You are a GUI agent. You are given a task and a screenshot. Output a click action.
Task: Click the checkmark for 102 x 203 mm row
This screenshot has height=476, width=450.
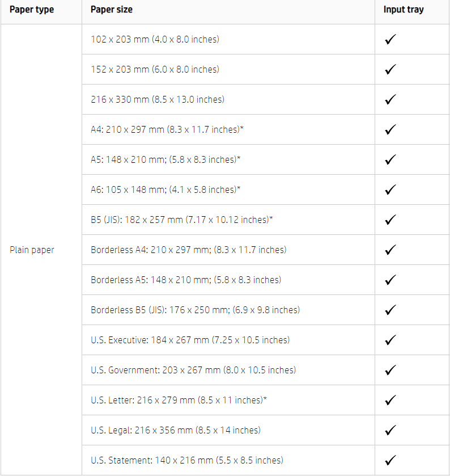pos(390,40)
